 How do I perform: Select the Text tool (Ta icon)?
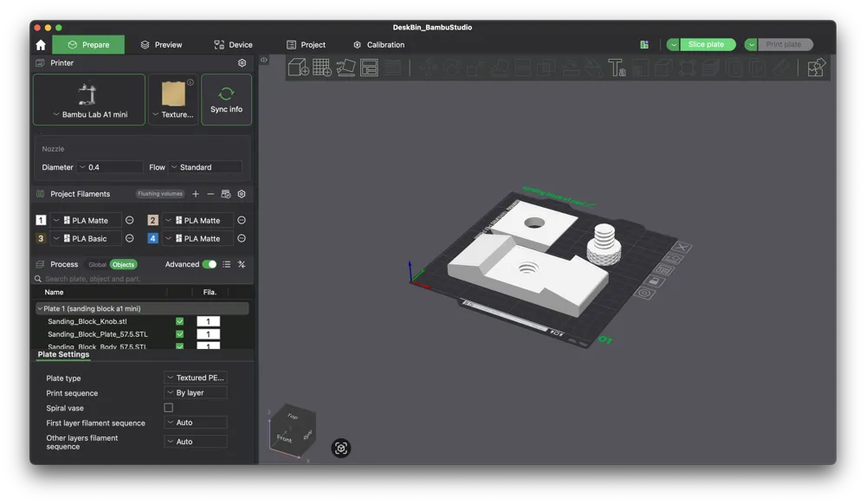click(x=617, y=67)
